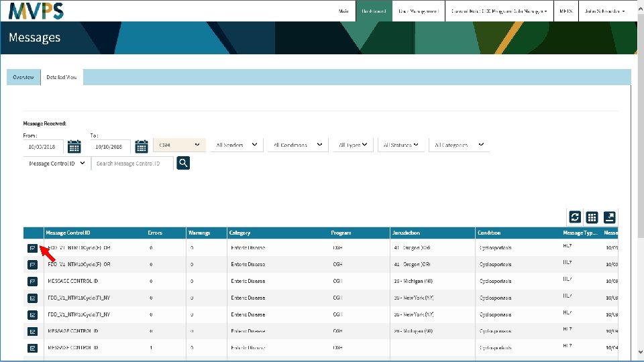Screen dimensions: 644x362
Task: Sort by the Category column header
Action: click(240, 233)
